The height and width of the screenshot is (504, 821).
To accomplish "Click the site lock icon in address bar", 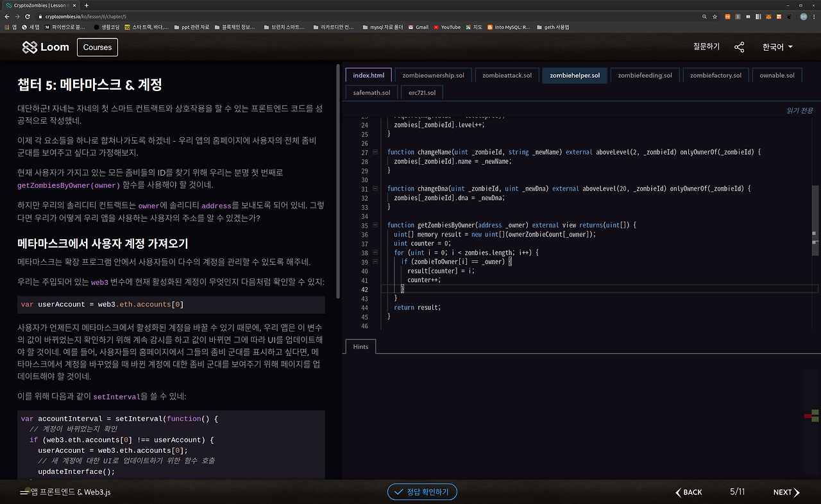I will (40, 16).
